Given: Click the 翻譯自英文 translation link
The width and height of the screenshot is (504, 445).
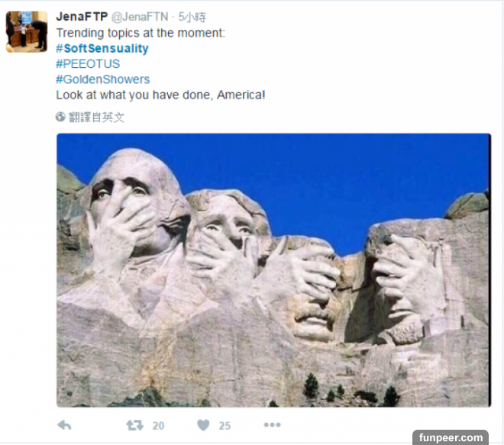Looking at the screenshot, I should click(96, 118).
